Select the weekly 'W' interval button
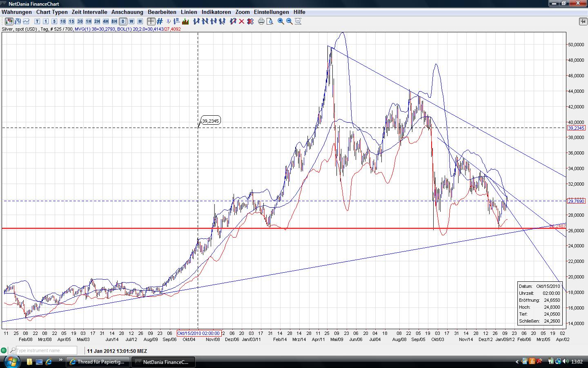The image size is (588, 368). point(131,21)
